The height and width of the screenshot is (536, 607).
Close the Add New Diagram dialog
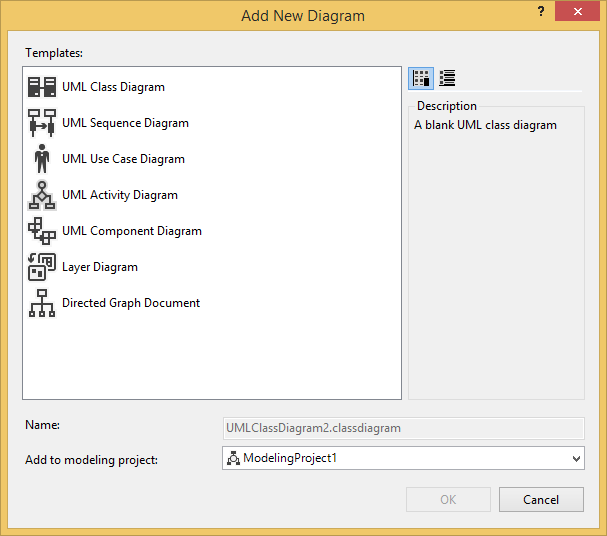click(584, 12)
